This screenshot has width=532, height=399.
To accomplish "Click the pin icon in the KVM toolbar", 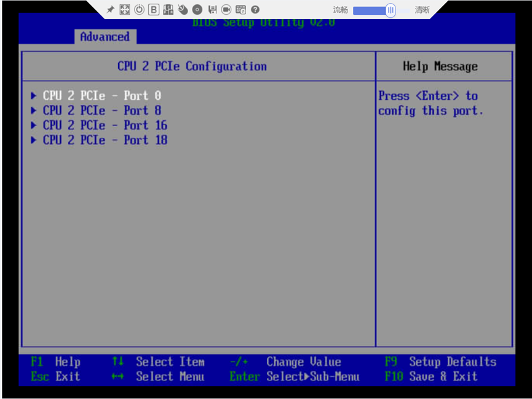I will pos(110,10).
